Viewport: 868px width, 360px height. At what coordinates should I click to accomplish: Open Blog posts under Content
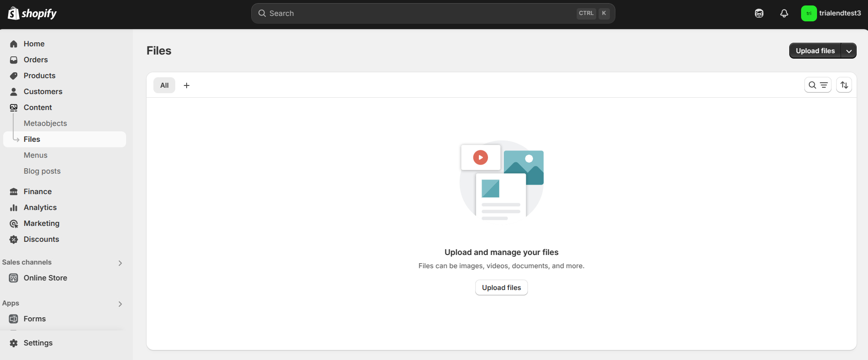pos(42,171)
